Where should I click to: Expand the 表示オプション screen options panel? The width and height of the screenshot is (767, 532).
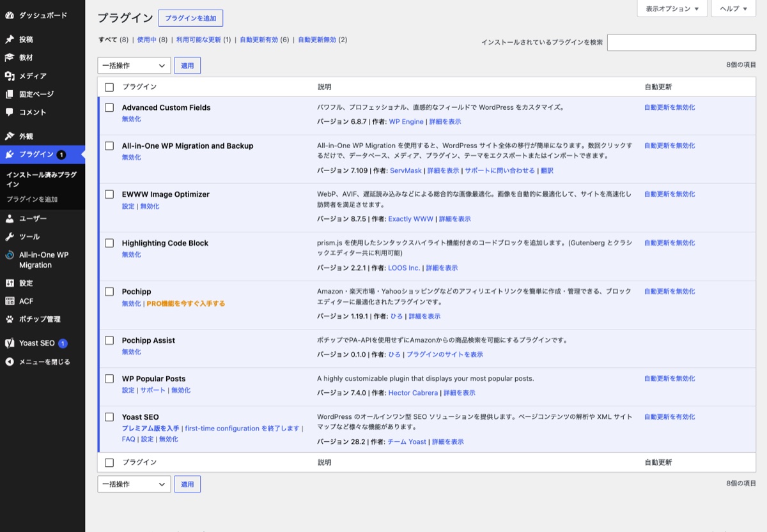tap(672, 9)
